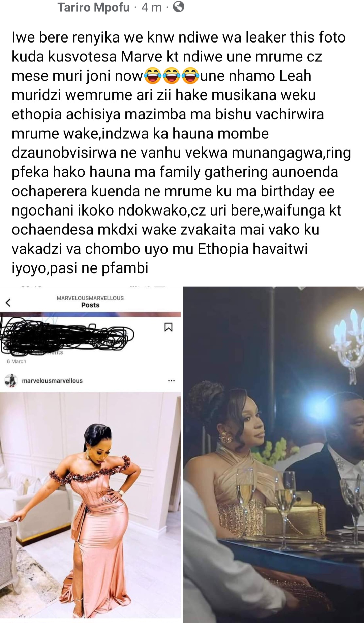The width and height of the screenshot is (364, 623).
Task: Tap the 4 m post timestamp
Action: point(152,7)
